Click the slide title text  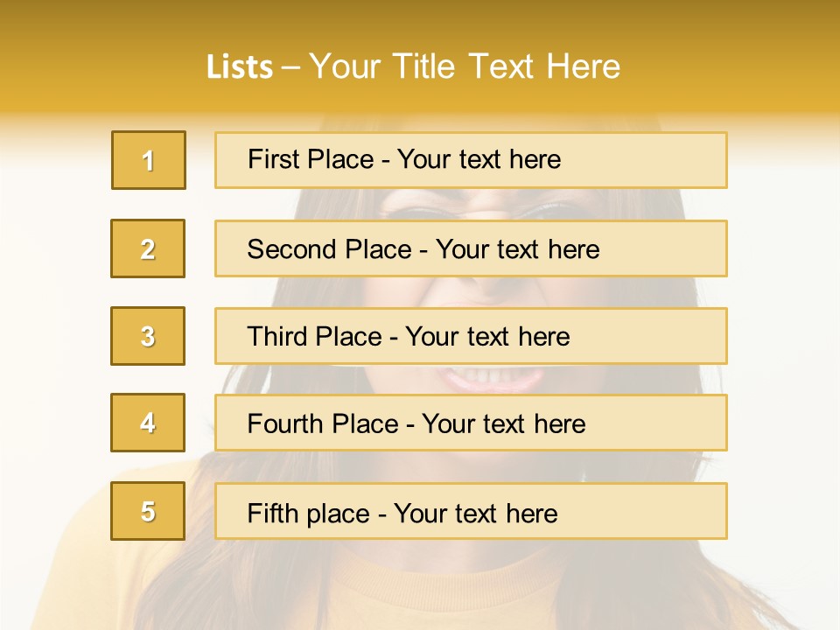[413, 66]
